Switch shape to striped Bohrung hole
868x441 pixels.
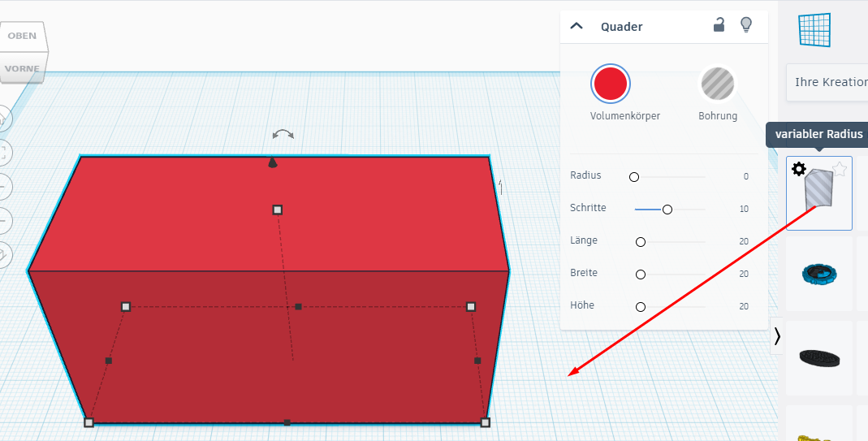[718, 84]
